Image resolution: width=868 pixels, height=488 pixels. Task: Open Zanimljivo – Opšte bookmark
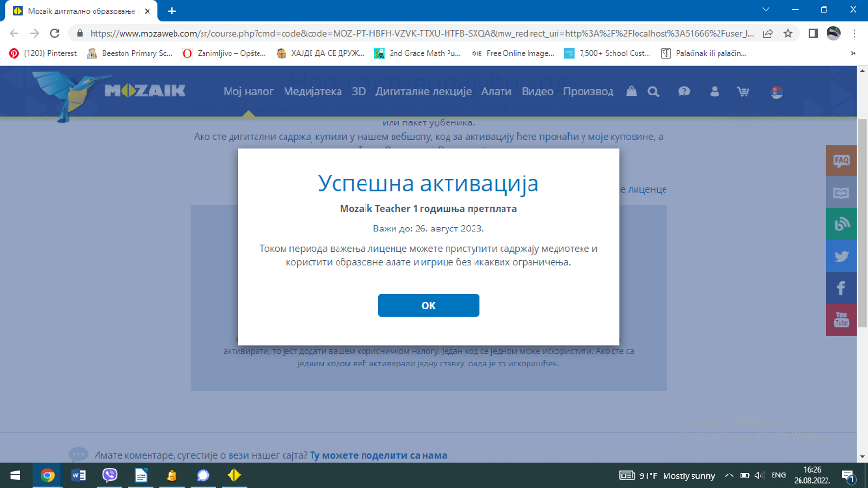click(225, 53)
